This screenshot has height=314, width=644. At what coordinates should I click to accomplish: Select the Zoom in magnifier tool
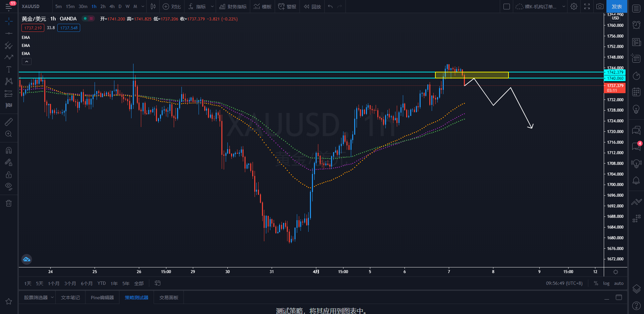9,134
